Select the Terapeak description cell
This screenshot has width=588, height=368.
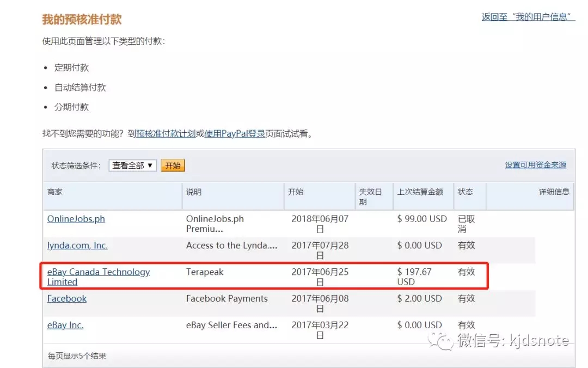click(205, 272)
